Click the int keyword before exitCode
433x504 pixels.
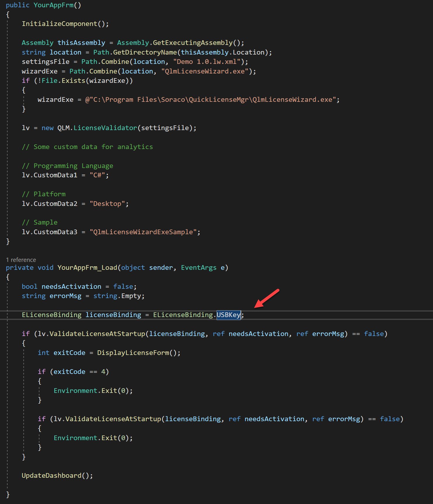(x=44, y=353)
